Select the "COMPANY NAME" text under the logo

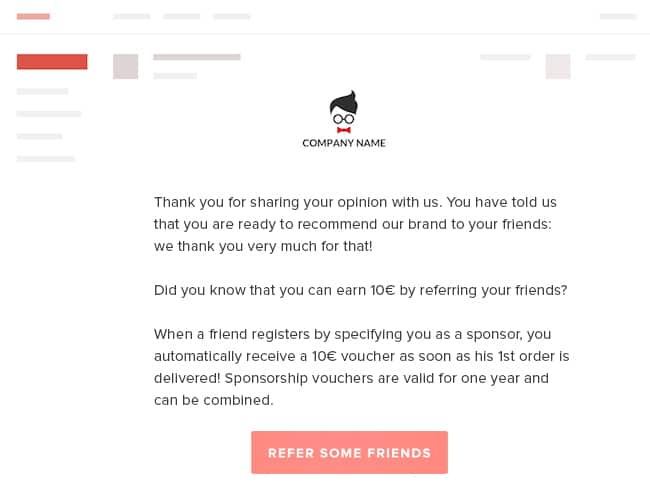(x=344, y=143)
